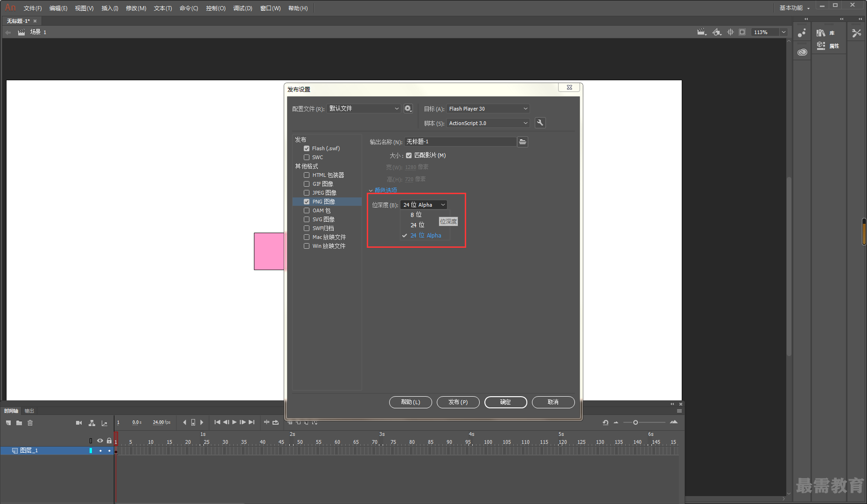Screen dimensions: 867x504
Task: Click the 取消 cancel button
Action: [x=553, y=402]
